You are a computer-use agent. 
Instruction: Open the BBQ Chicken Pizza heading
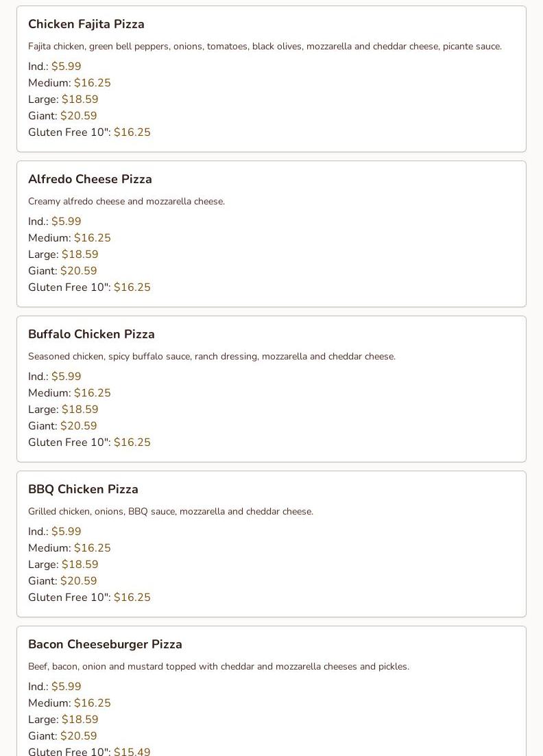click(x=84, y=489)
